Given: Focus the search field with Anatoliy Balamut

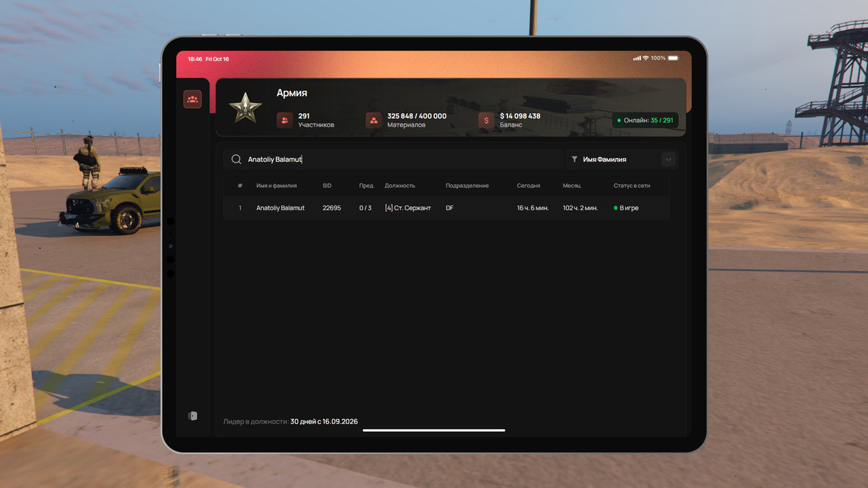Looking at the screenshot, I should point(394,159).
